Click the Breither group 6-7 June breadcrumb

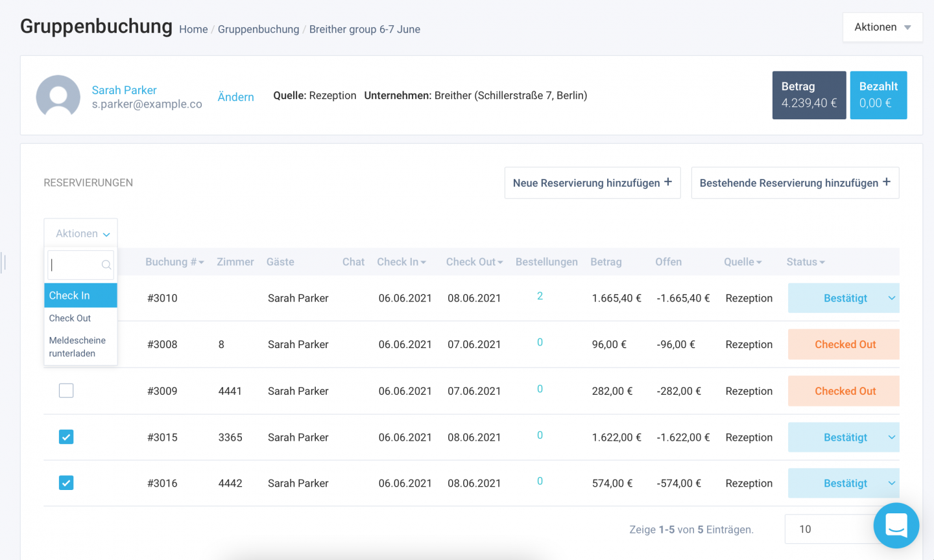pos(365,29)
